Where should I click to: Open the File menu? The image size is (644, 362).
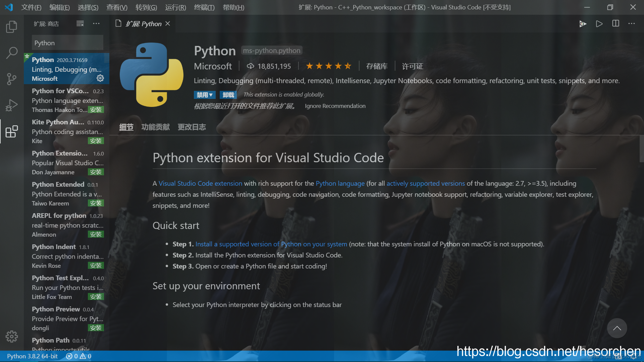point(31,7)
